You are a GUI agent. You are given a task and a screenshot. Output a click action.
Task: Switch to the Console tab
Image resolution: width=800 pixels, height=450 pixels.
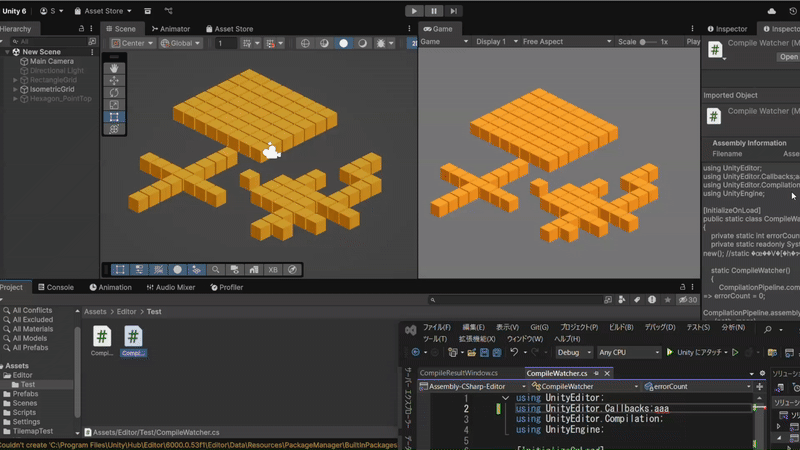(x=56, y=287)
